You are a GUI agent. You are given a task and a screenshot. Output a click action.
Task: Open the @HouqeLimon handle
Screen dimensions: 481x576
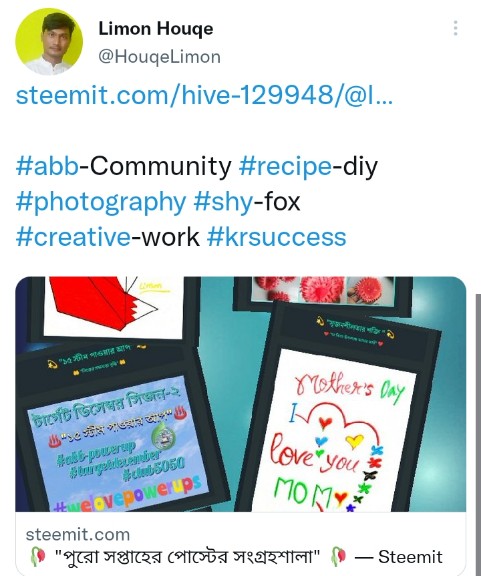tap(159, 57)
